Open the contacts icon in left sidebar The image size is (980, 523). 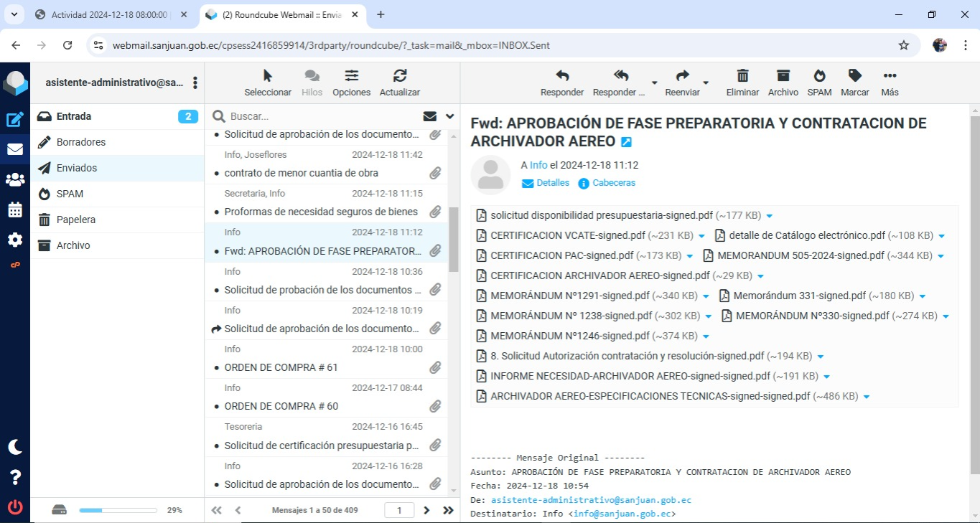pyautogui.click(x=15, y=180)
